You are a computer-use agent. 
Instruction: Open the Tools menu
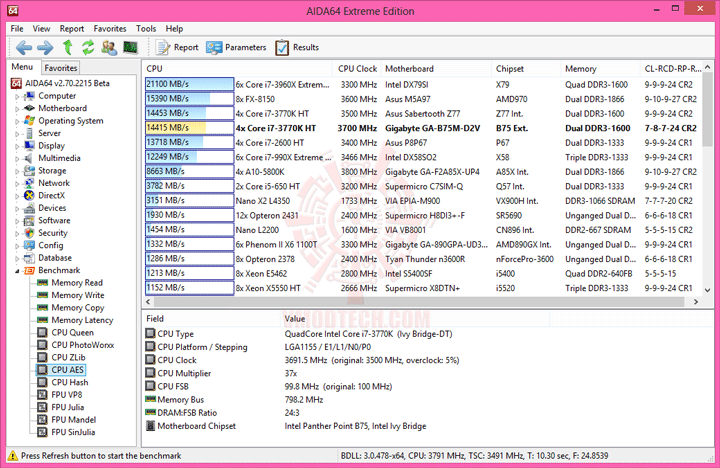coord(146,28)
